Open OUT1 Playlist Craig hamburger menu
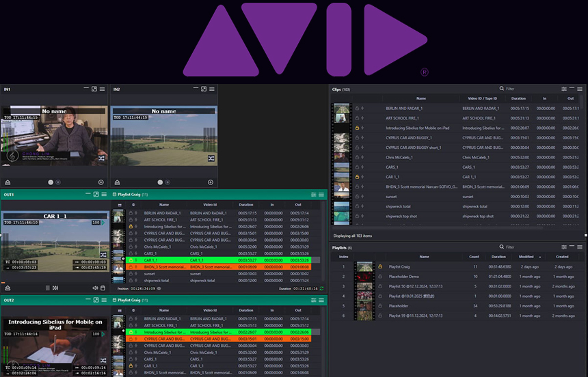The height and width of the screenshot is (377, 588). pos(321,195)
